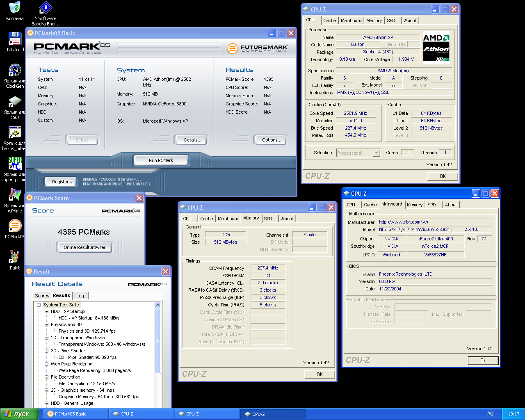Switch keyboard language via RU indicator
The image size is (525, 420).
pos(490,414)
